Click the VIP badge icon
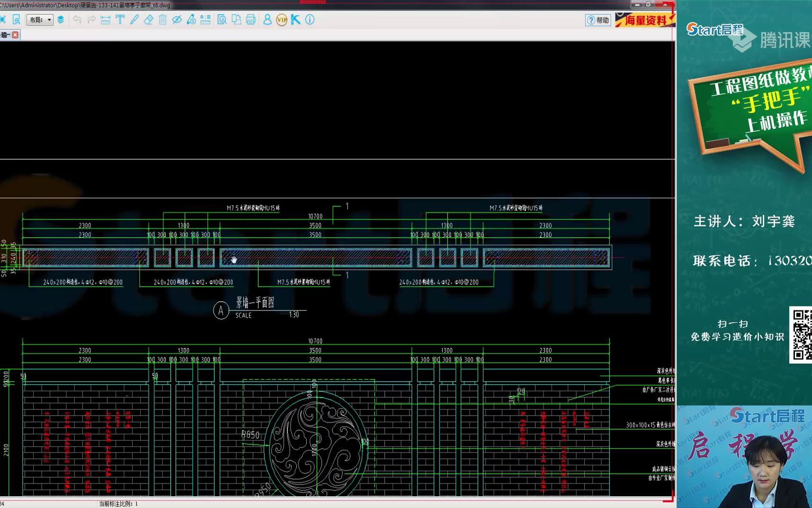The width and height of the screenshot is (812, 508). (282, 20)
